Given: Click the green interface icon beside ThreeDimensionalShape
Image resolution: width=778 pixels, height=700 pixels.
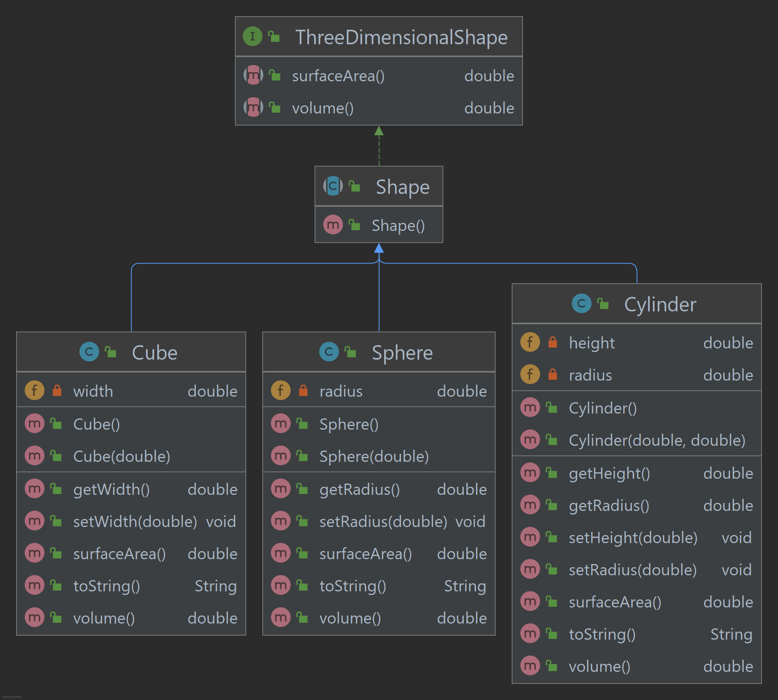Looking at the screenshot, I should click(x=253, y=37).
